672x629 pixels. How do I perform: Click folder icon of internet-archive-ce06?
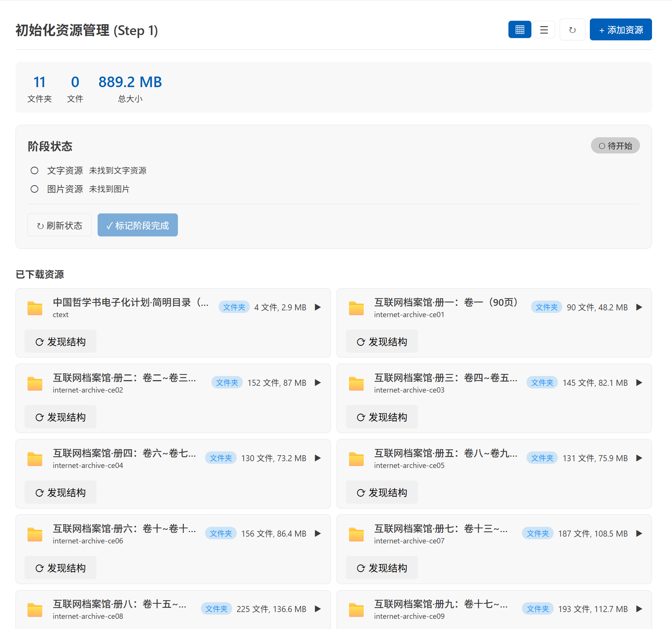click(35, 534)
